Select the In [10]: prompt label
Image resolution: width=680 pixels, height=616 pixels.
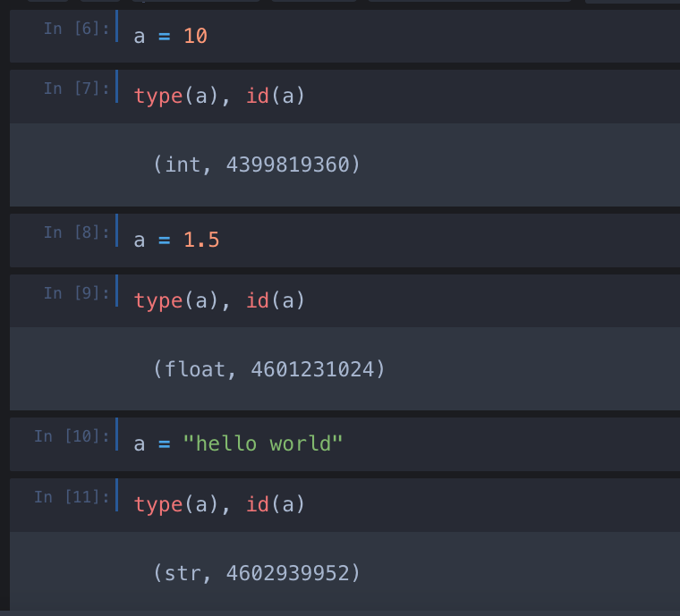click(x=72, y=436)
